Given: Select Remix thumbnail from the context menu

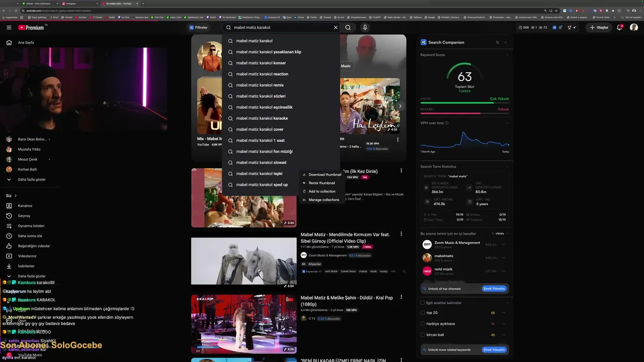Looking at the screenshot, I should pyautogui.click(x=321, y=183).
